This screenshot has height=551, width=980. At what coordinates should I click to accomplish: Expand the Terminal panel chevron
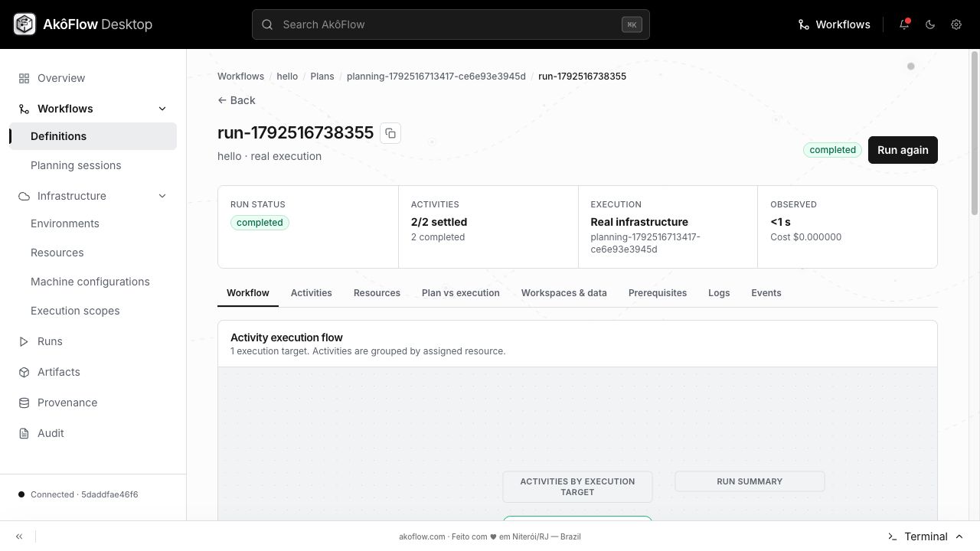959,536
